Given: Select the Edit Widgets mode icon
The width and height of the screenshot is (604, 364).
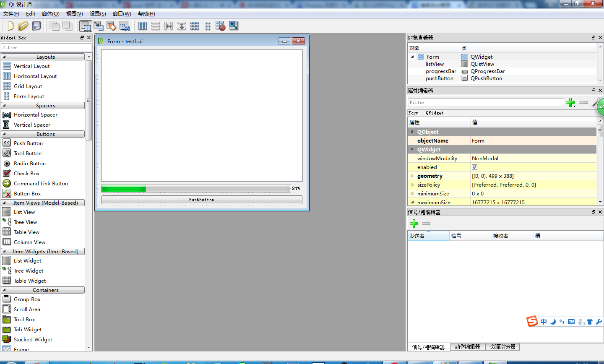Looking at the screenshot, I should pyautogui.click(x=86, y=26).
